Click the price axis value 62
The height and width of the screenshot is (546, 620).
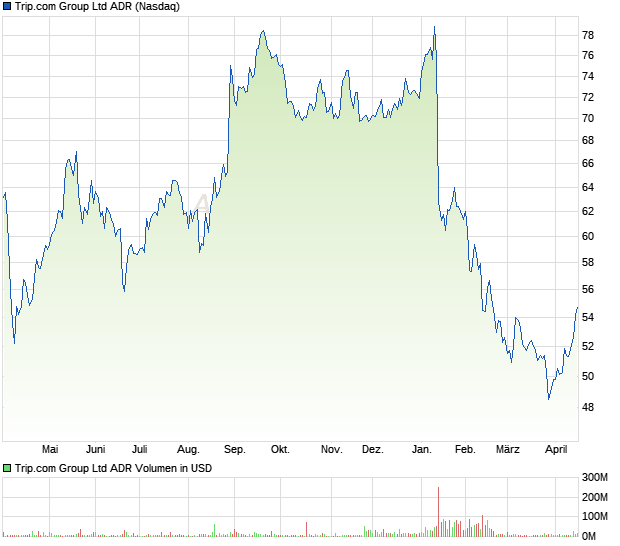[588, 212]
